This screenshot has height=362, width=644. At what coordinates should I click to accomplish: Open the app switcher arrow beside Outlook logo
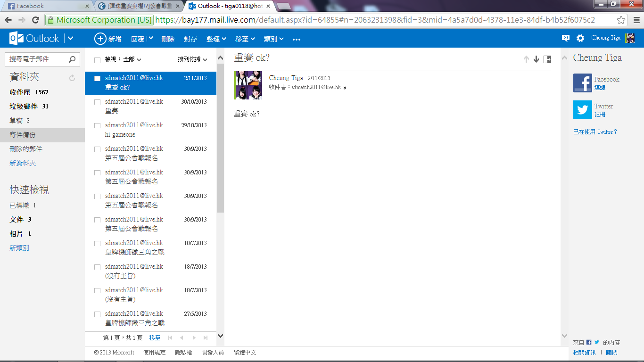71,39
